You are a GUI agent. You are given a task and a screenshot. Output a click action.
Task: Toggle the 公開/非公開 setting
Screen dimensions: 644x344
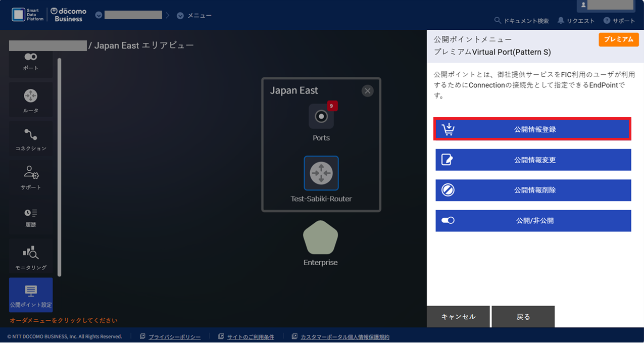pos(532,221)
